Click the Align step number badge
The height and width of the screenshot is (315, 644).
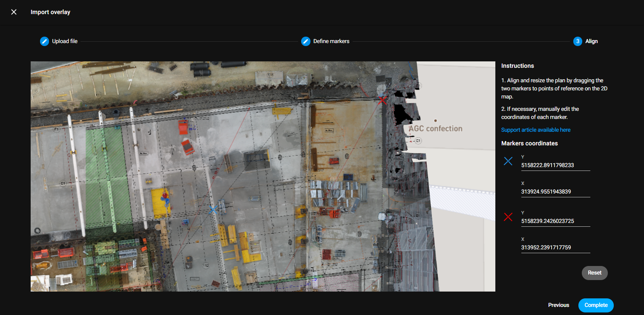pyautogui.click(x=578, y=41)
